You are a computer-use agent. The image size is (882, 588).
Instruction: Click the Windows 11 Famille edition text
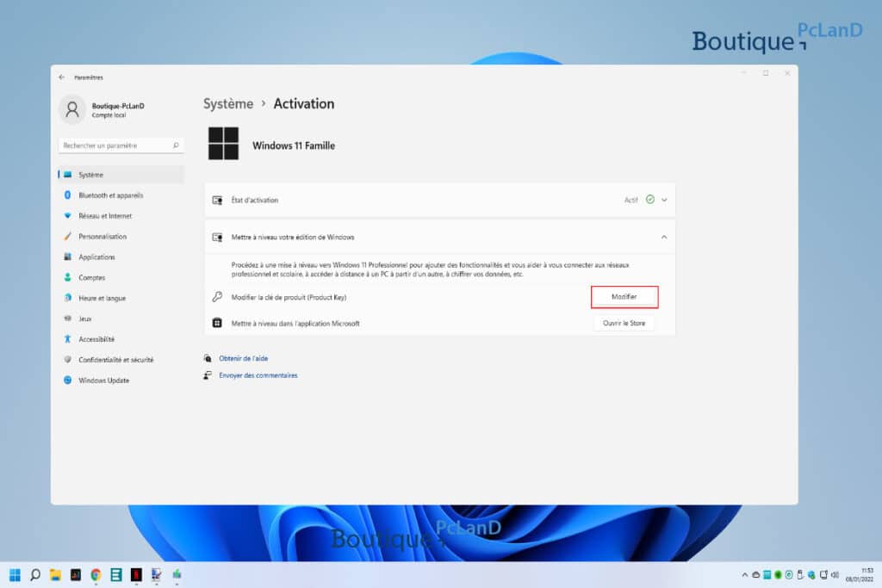coord(294,145)
